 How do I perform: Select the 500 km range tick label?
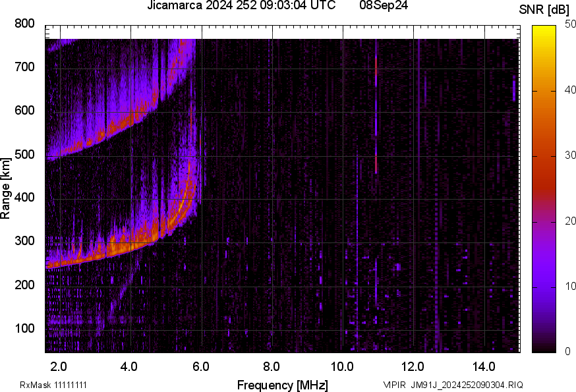24,154
